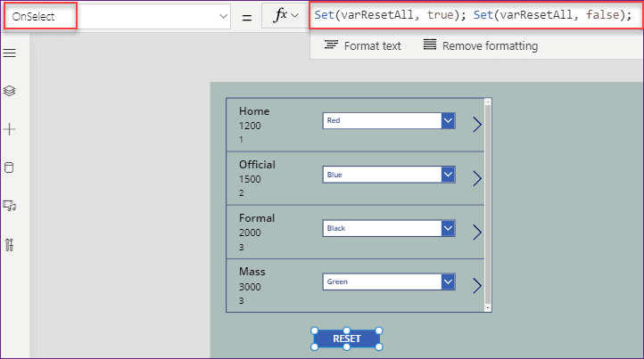Click Remove formatting
The image size is (644, 359).
point(481,45)
